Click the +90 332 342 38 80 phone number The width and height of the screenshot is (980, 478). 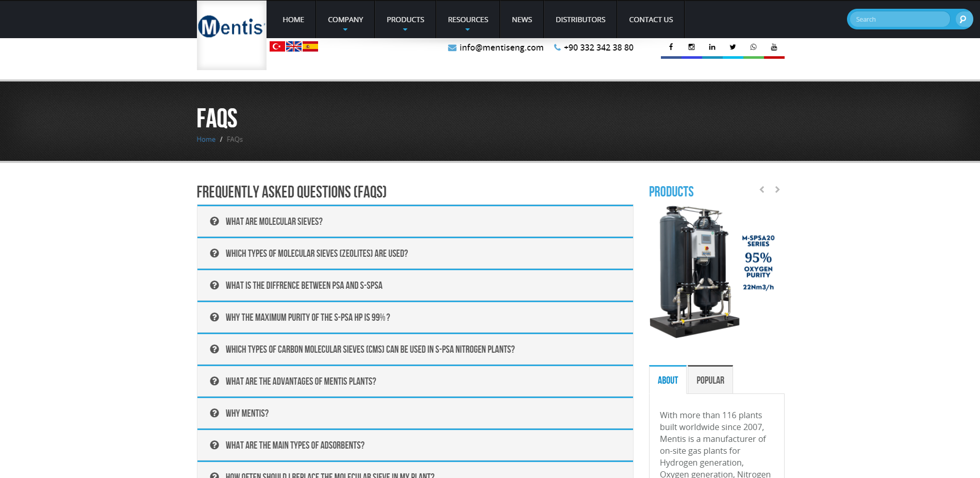coord(599,47)
